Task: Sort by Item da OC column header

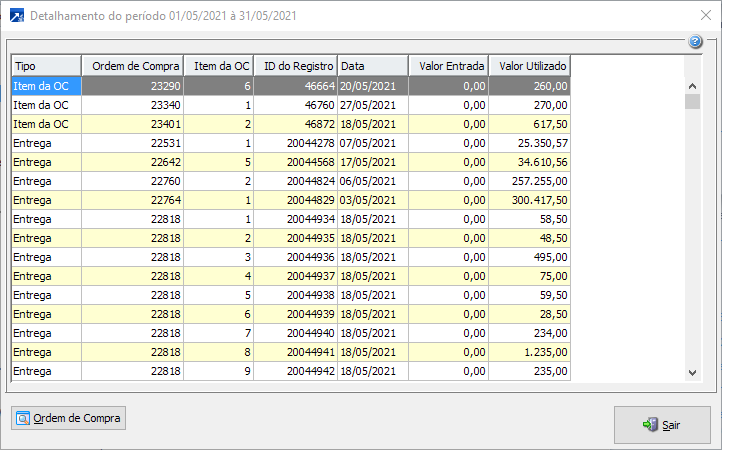Action: (x=221, y=66)
